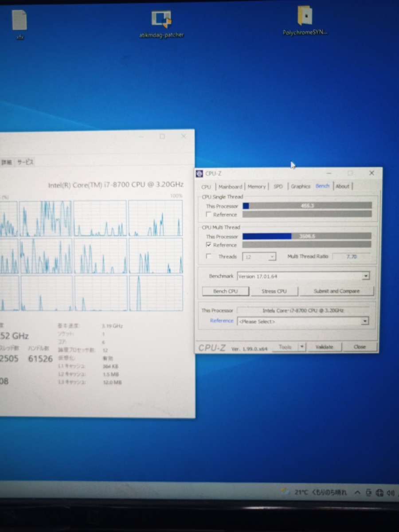Viewport: 399px width, 532px height.
Task: Click the display device icon in system tray
Action: pos(369,493)
